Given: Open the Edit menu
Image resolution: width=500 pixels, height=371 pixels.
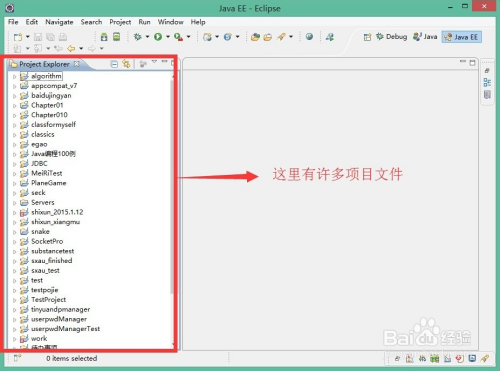Looking at the screenshot, I should (x=32, y=22).
